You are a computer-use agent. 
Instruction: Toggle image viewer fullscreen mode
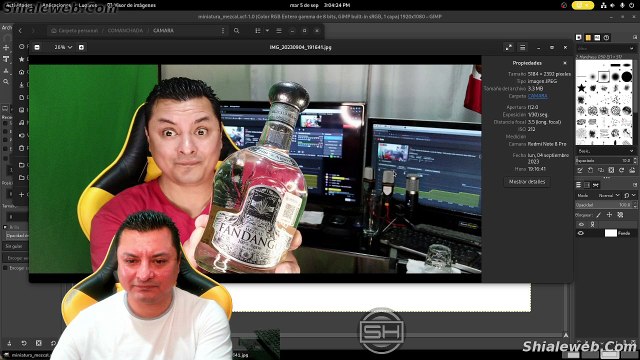pyautogui.click(x=509, y=47)
